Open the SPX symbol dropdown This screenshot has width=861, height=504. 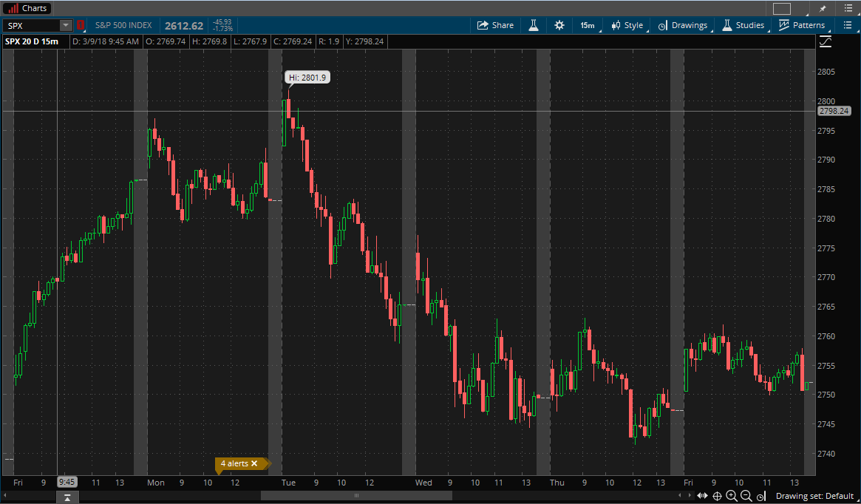pyautogui.click(x=65, y=24)
